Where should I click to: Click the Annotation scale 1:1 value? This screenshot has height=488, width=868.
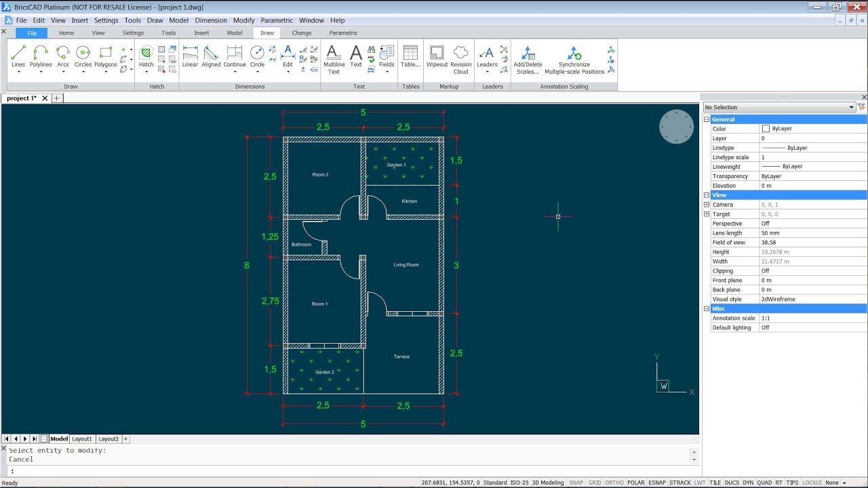812,319
